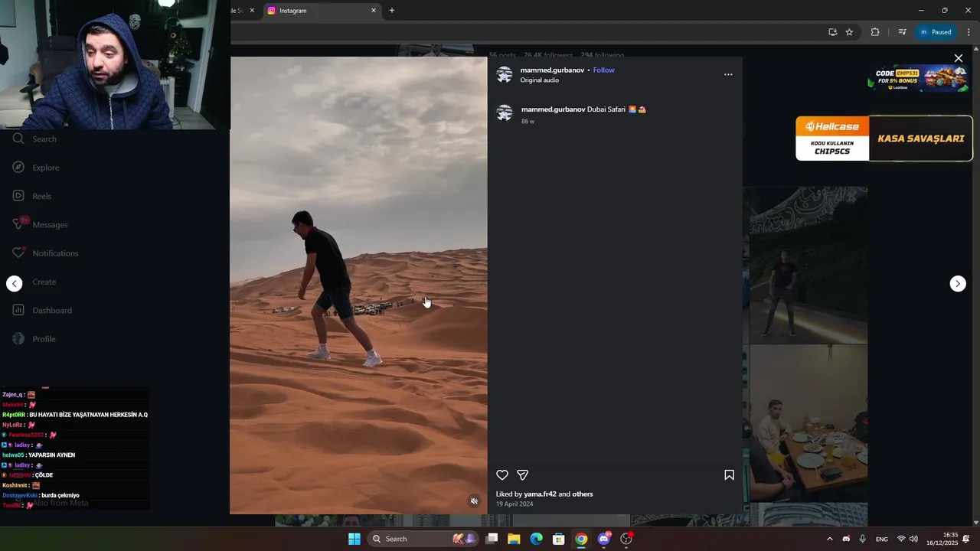This screenshot has width=980, height=551.
Task: Open the Wi-Fi network icon in system tray
Action: click(901, 539)
